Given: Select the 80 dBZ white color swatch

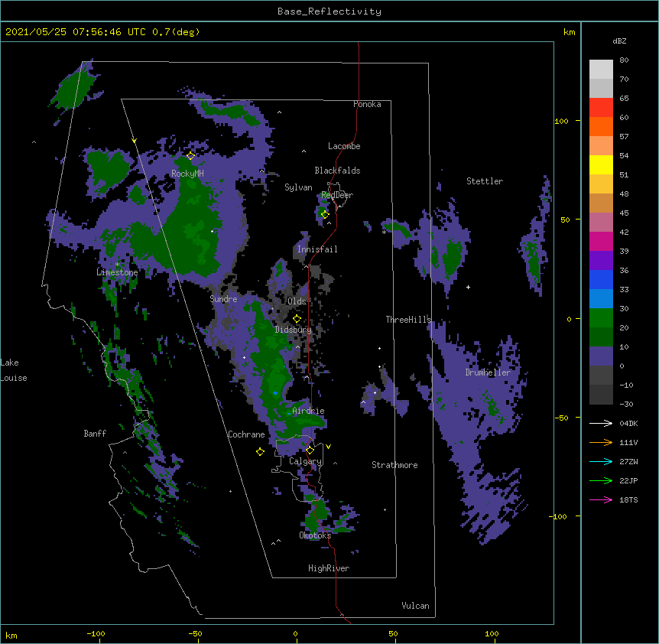Looking at the screenshot, I should tap(601, 69).
